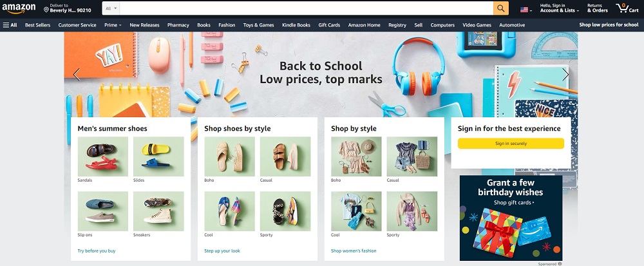Screen dimensions: 644x266
Task: Go to previous banner slide arrow
Action: tap(77, 74)
